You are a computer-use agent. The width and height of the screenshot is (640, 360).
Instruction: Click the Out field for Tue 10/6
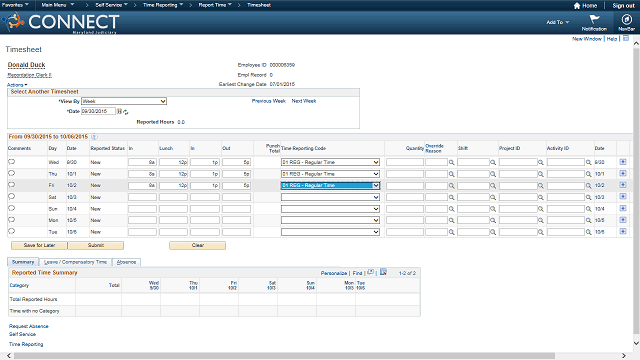(236, 232)
